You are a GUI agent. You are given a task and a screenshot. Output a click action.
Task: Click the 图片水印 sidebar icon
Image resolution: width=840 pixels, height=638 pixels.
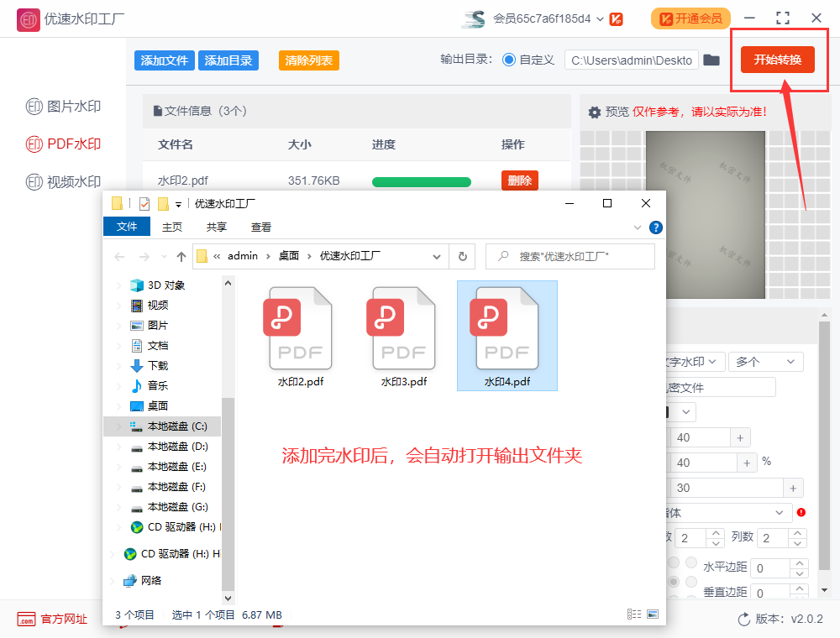[34, 107]
